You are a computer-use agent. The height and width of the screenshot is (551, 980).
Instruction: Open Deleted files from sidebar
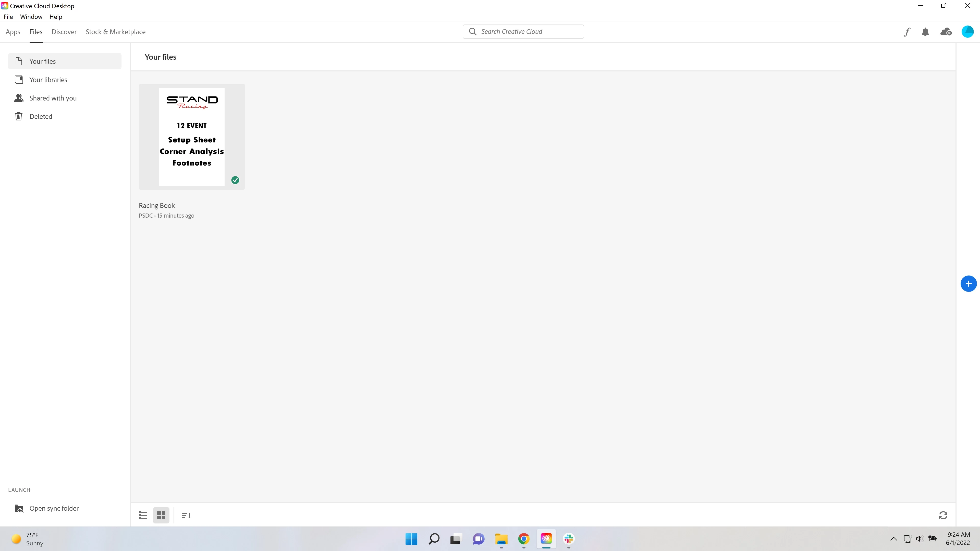[41, 116]
